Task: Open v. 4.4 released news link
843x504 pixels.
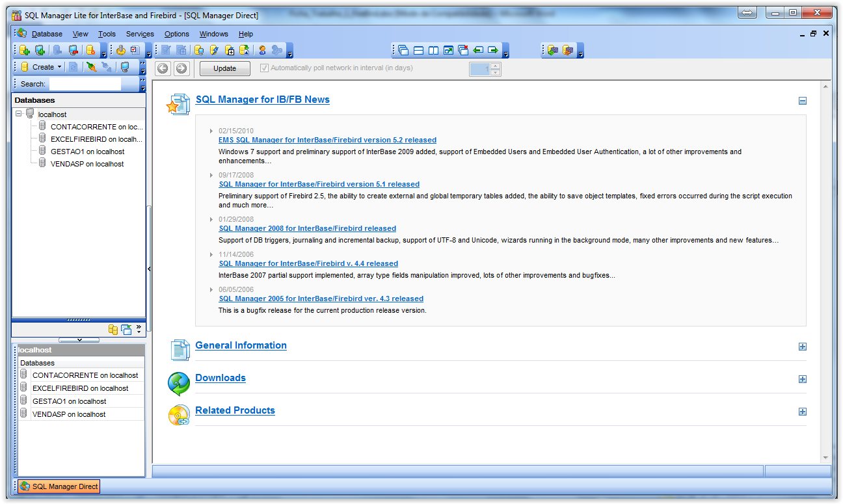Action: coord(308,263)
